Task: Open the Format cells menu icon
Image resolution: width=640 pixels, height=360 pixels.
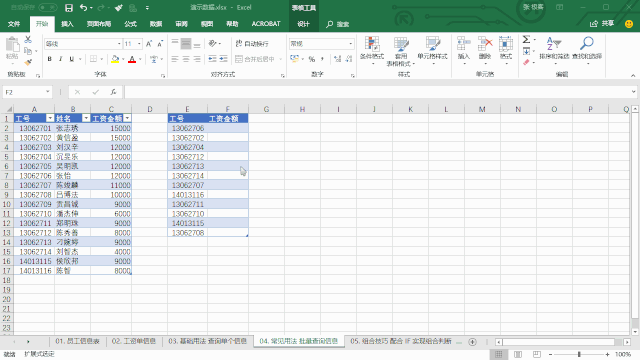Action: click(506, 43)
